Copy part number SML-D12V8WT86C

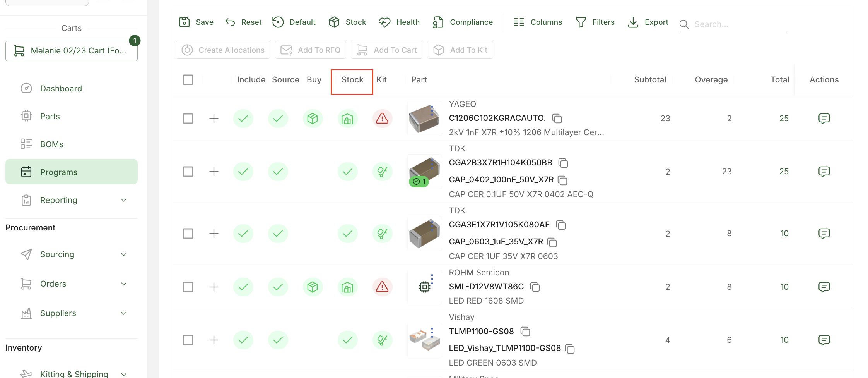coord(535,287)
